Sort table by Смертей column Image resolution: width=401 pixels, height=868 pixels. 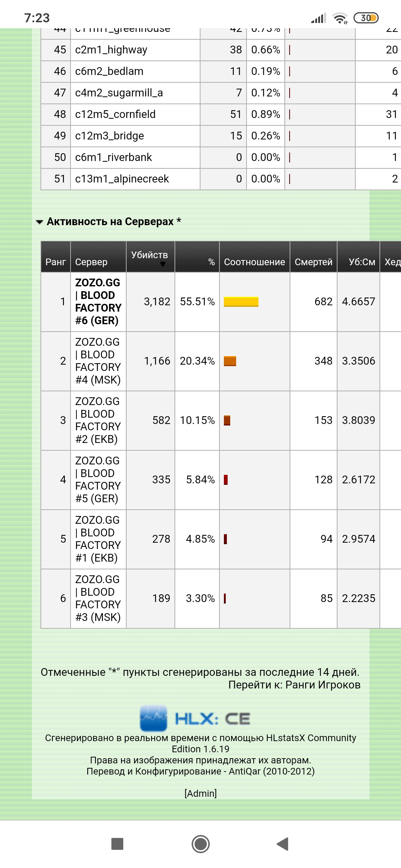tap(313, 262)
